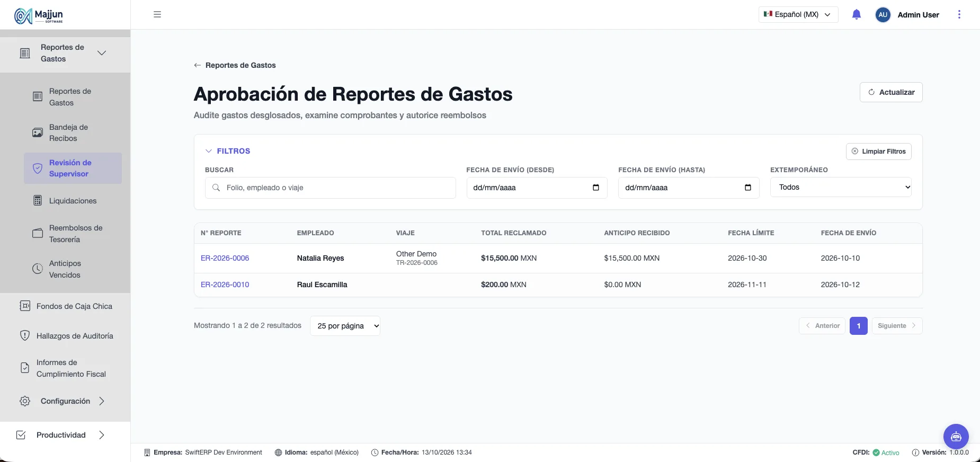Focus the Buscar search field
This screenshot has height=462, width=980.
330,188
